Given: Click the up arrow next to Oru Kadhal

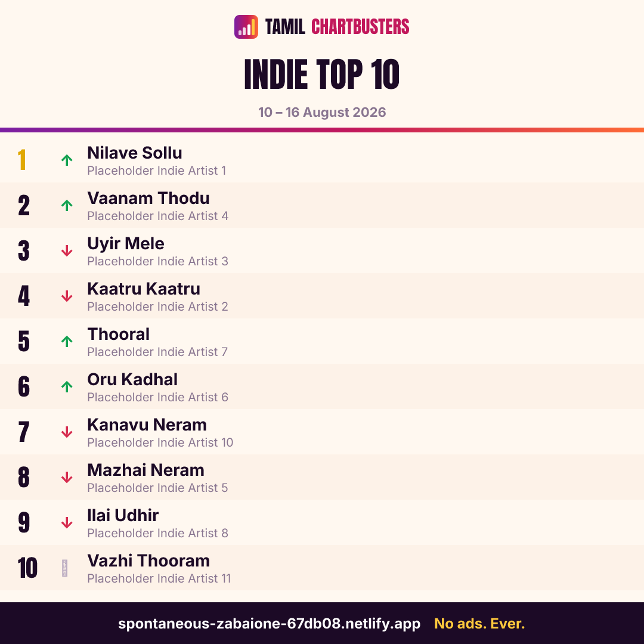Looking at the screenshot, I should click(x=67, y=386).
